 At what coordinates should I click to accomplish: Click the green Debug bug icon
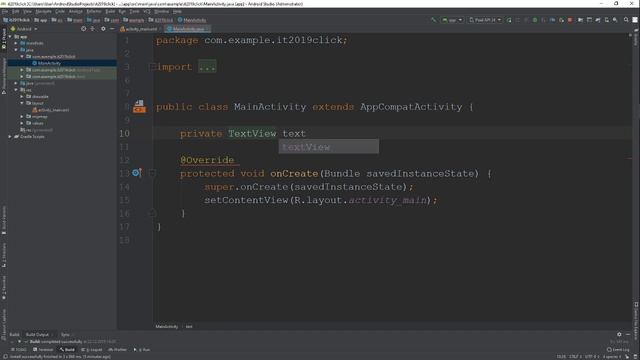535,20
